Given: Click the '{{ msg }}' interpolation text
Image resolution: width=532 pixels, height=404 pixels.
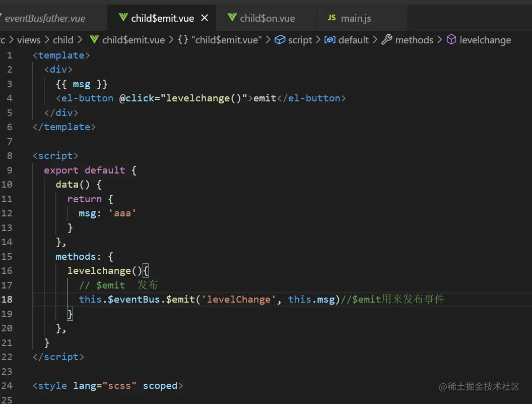Looking at the screenshot, I should [82, 84].
